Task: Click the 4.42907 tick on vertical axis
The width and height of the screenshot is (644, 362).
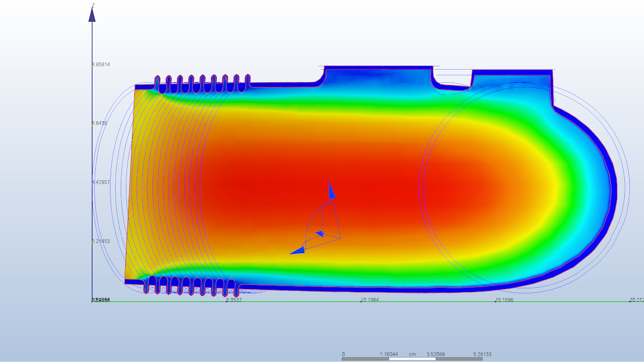Action: [x=101, y=182]
